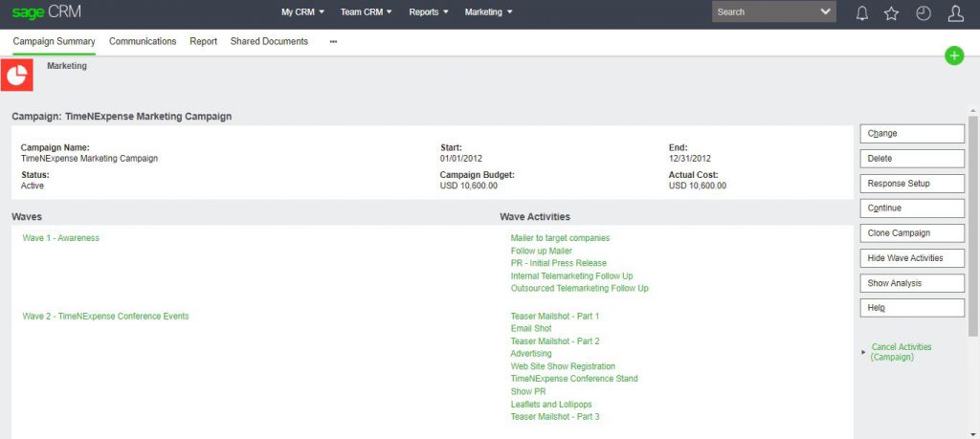Click the Delete button
The image size is (980, 439).
tap(912, 158)
